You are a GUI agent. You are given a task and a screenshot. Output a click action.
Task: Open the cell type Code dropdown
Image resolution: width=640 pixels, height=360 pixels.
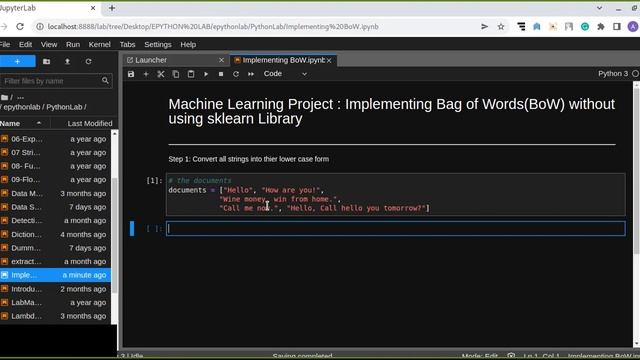[x=285, y=74]
